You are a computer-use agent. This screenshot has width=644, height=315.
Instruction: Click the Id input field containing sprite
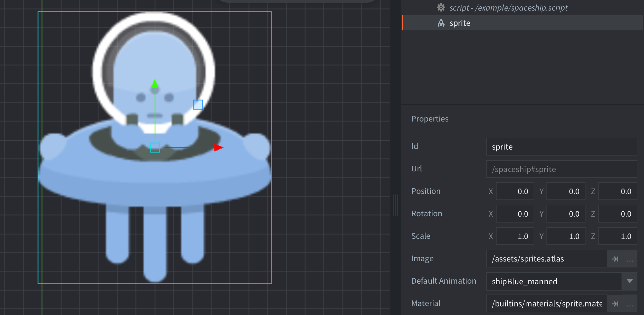click(561, 147)
